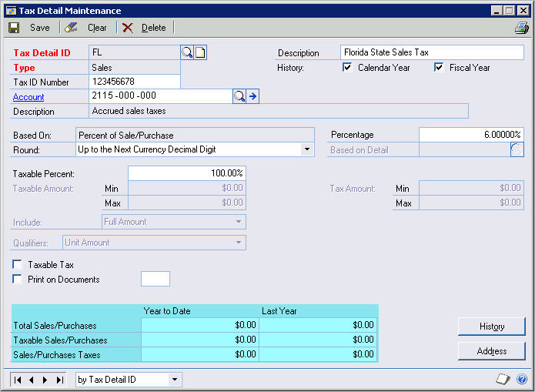The width and height of the screenshot is (535, 392).
Task: Enable Print on Documents checkbox
Action: tap(17, 280)
